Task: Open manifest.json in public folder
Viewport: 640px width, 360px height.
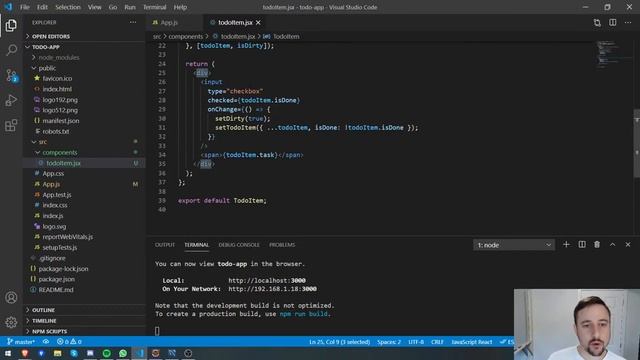Action: click(61, 121)
